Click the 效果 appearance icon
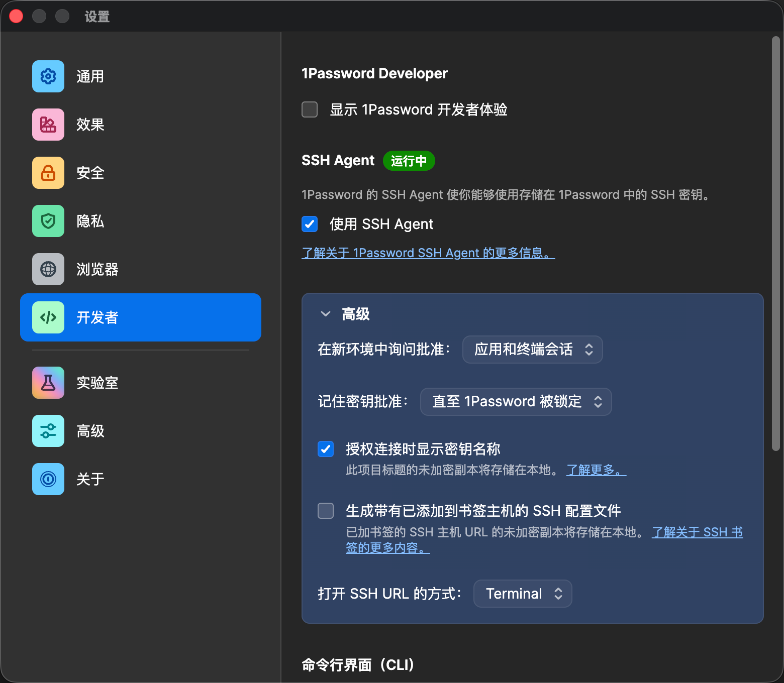Image resolution: width=784 pixels, height=683 pixels. coord(48,125)
